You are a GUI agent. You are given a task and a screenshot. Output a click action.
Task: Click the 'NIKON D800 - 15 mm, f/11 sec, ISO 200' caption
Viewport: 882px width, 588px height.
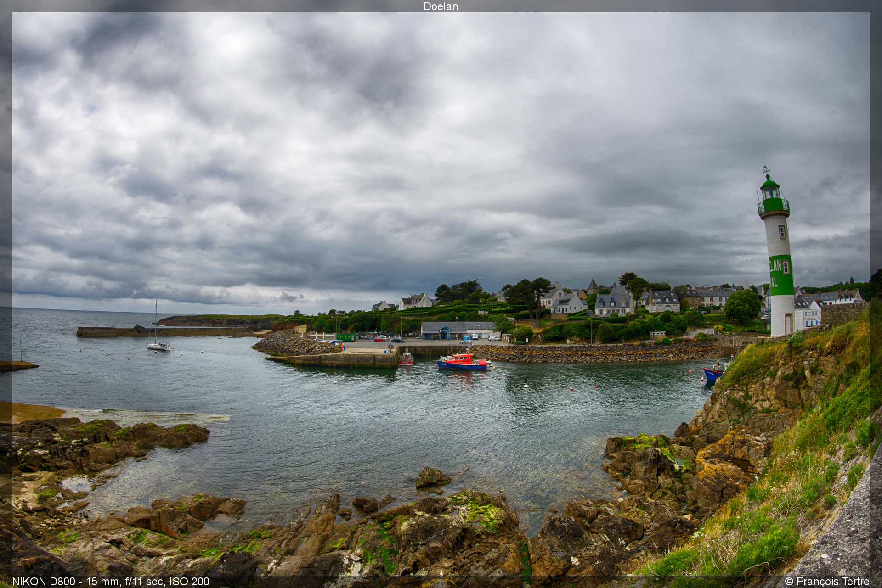111,582
